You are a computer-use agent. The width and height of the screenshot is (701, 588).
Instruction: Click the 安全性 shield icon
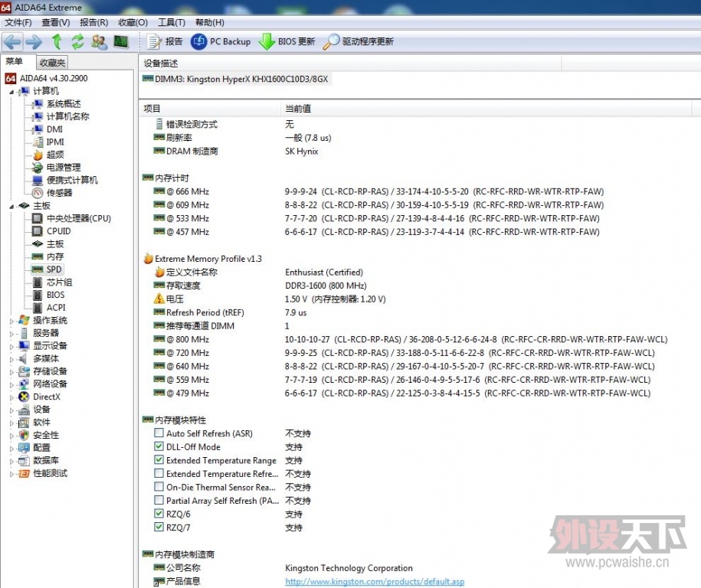(25, 435)
